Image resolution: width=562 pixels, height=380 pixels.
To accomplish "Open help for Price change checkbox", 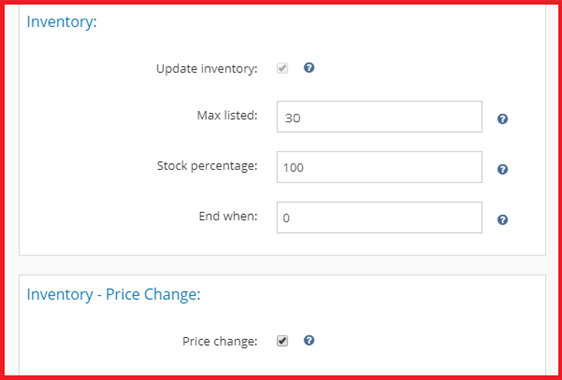I will point(309,340).
